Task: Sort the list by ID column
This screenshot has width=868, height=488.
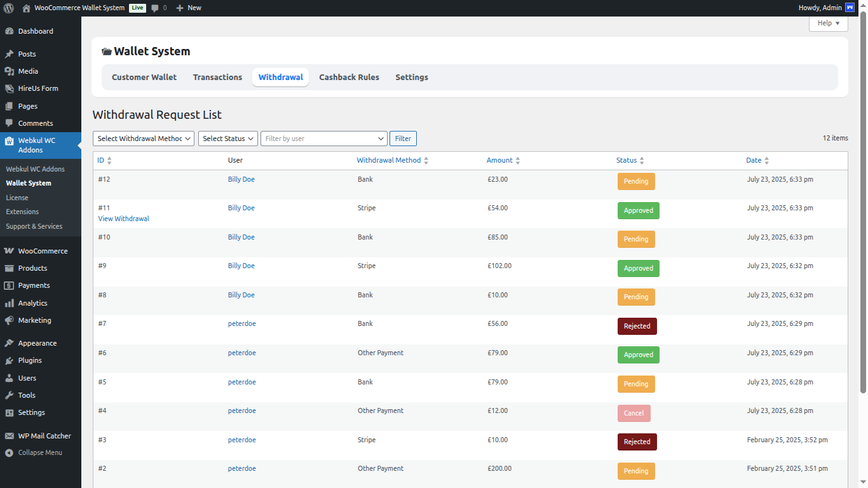Action: (104, 160)
